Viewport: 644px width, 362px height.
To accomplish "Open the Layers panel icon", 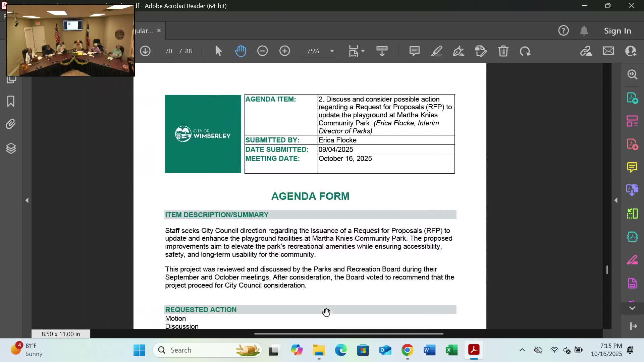I will 11,148.
